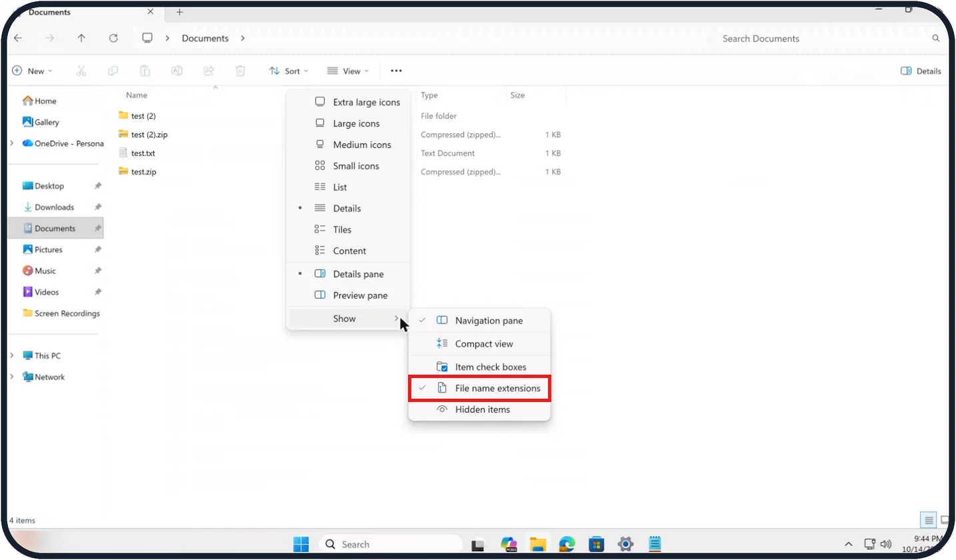The height and width of the screenshot is (560, 956).
Task: Expand the This PC tree node
Action: pyautogui.click(x=12, y=356)
